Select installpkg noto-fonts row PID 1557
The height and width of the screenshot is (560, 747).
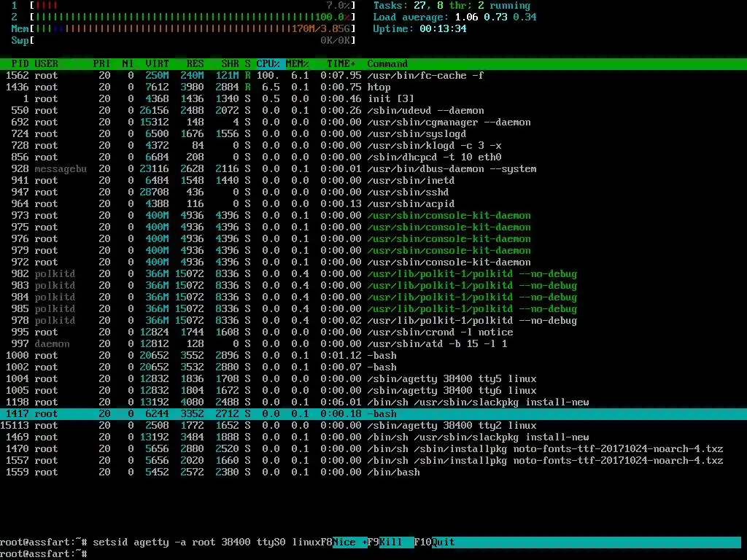pyautogui.click(x=373, y=461)
